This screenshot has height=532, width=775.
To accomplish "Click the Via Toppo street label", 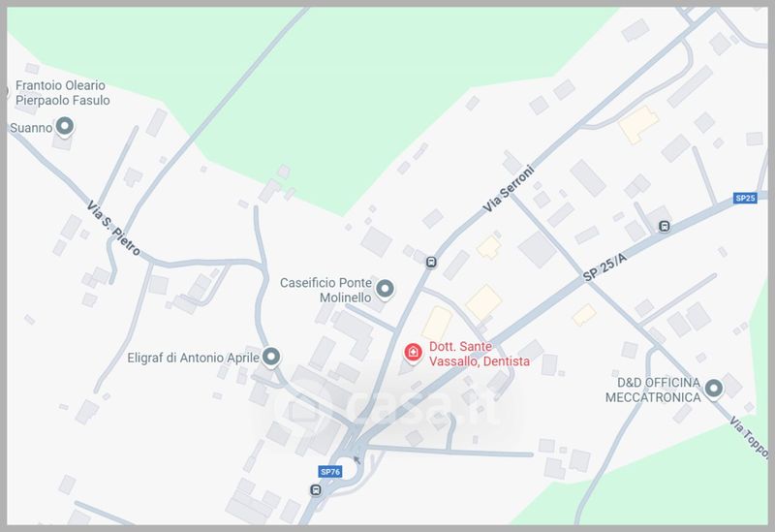I will point(748,438).
